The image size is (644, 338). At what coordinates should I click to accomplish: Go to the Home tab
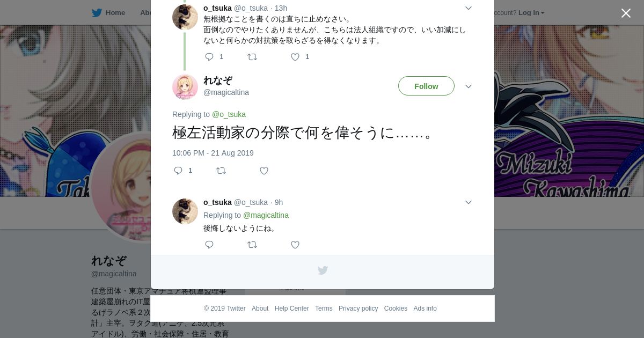[108, 12]
